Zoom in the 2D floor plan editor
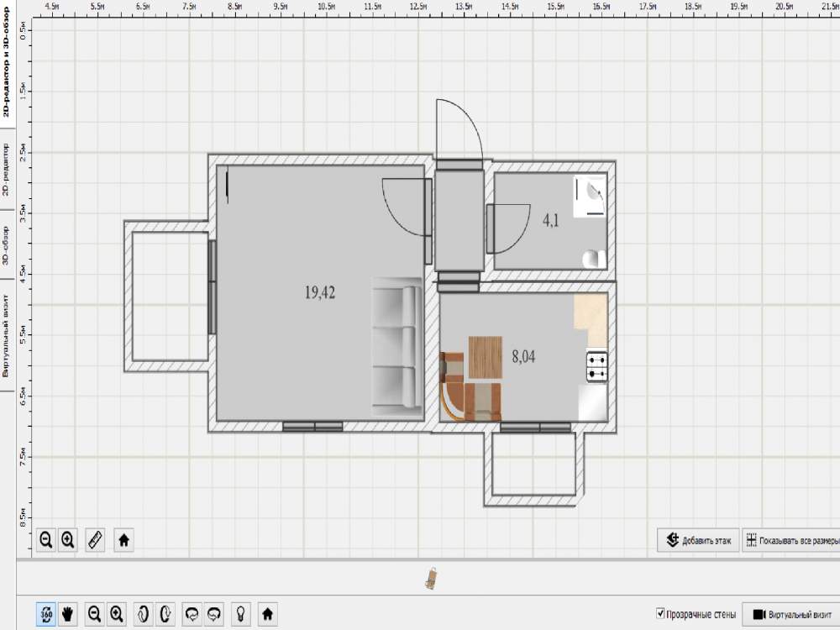The height and width of the screenshot is (630, 840). pos(67,540)
